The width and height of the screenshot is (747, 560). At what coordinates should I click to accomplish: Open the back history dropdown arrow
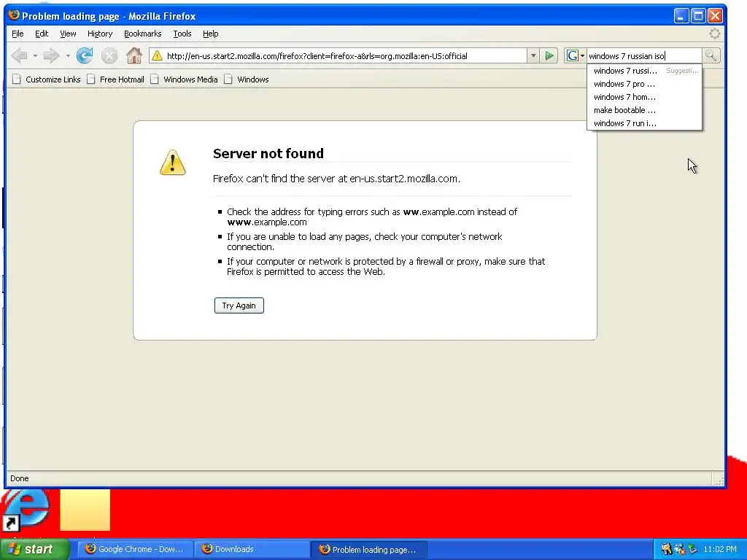click(35, 55)
